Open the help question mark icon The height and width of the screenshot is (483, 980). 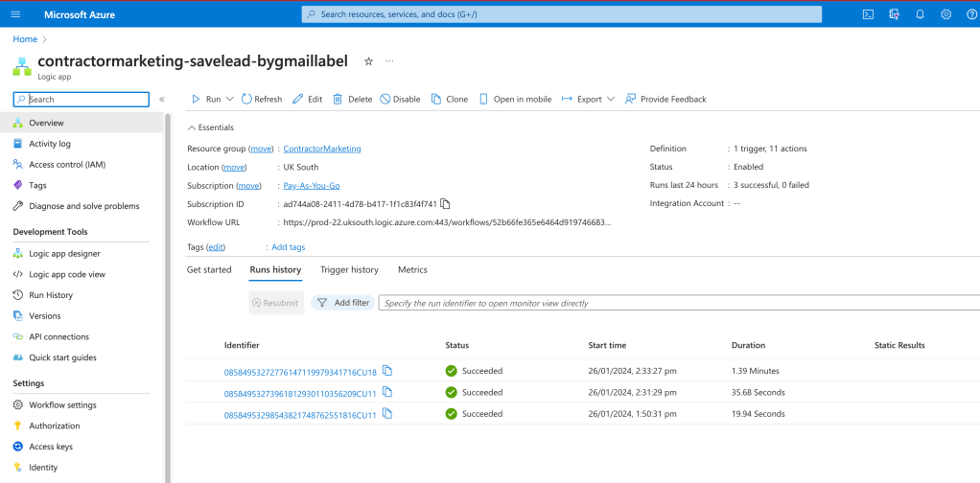click(971, 14)
